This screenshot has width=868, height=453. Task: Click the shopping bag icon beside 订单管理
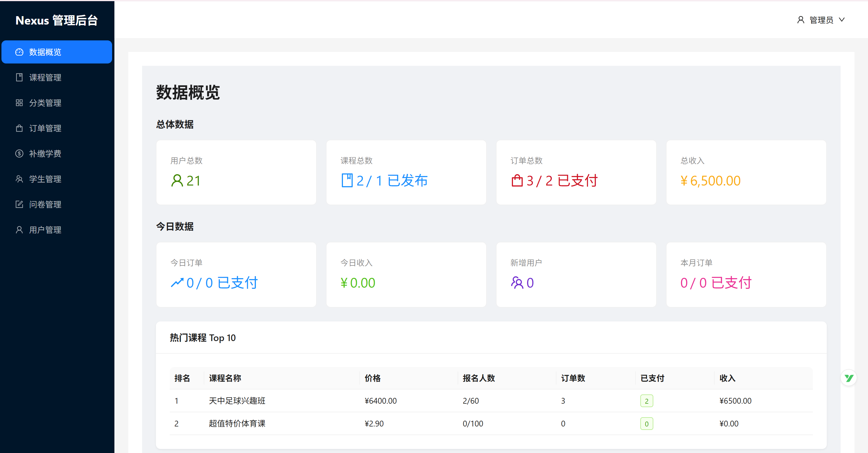coord(19,128)
